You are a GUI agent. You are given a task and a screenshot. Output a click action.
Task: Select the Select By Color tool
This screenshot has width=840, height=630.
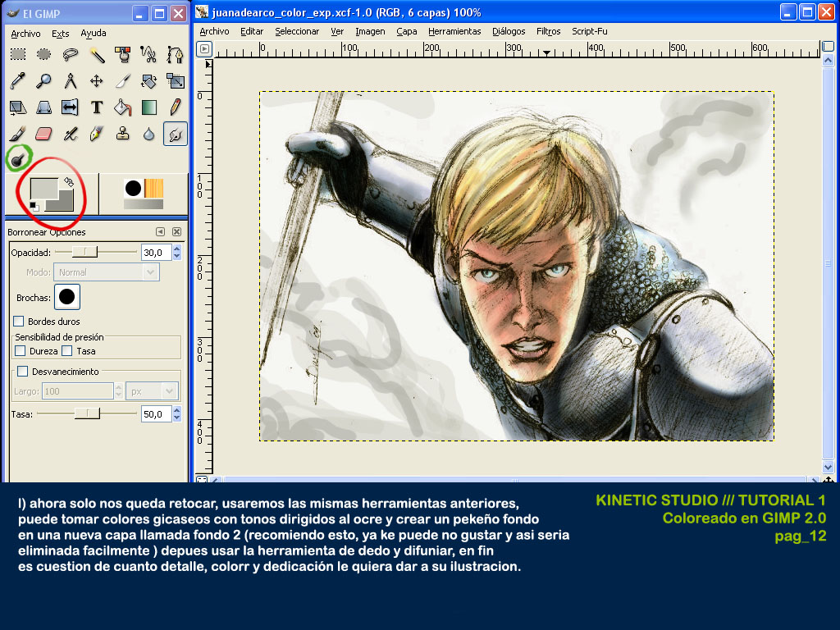click(123, 54)
